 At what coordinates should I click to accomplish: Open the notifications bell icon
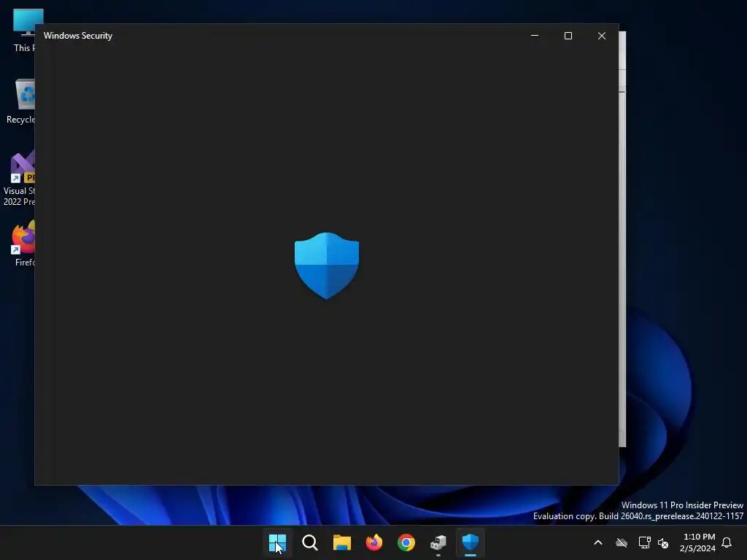(727, 542)
